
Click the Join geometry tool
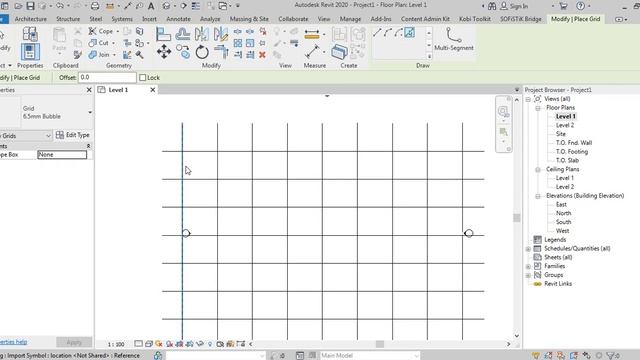click(100, 54)
